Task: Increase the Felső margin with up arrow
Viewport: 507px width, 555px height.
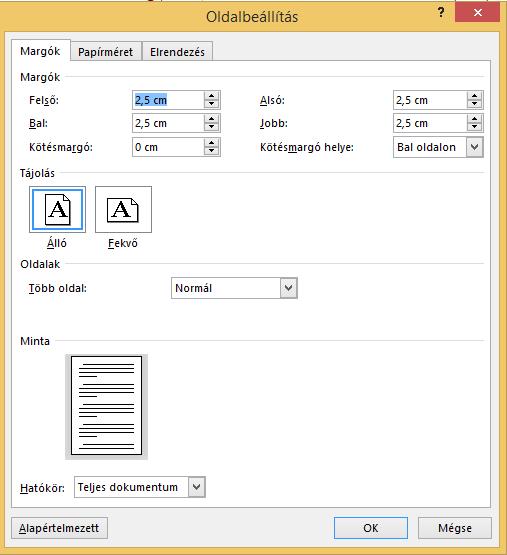Action: pyautogui.click(x=211, y=96)
